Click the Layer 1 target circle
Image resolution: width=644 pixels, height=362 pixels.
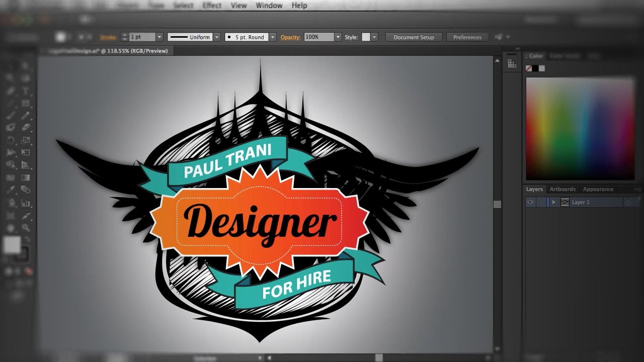coord(628,202)
